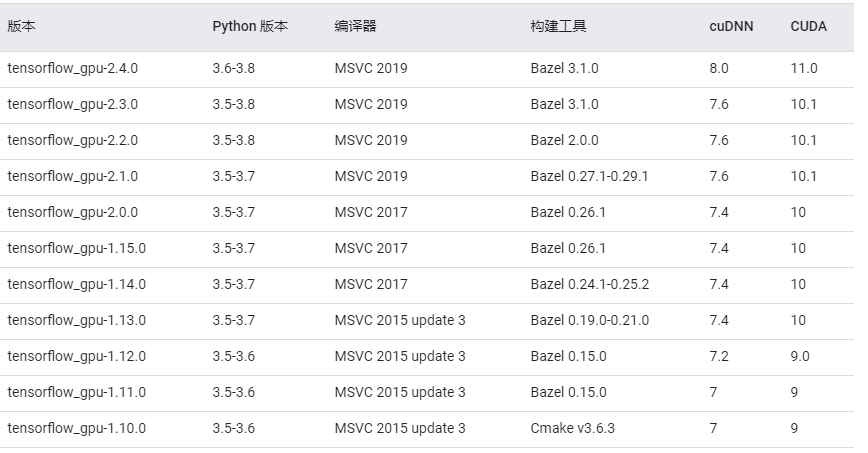868x453 pixels.
Task: Click MSVC 2017 in the 2.0.0 row
Action: [371, 212]
